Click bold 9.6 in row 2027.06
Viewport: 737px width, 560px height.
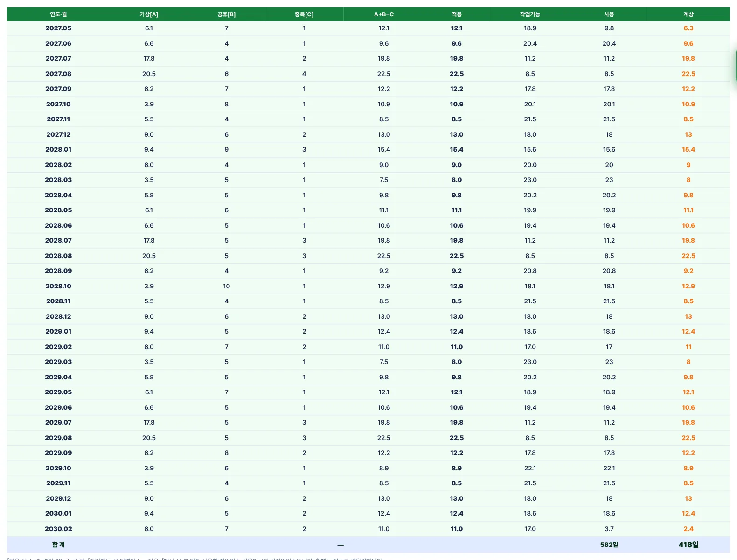(457, 43)
